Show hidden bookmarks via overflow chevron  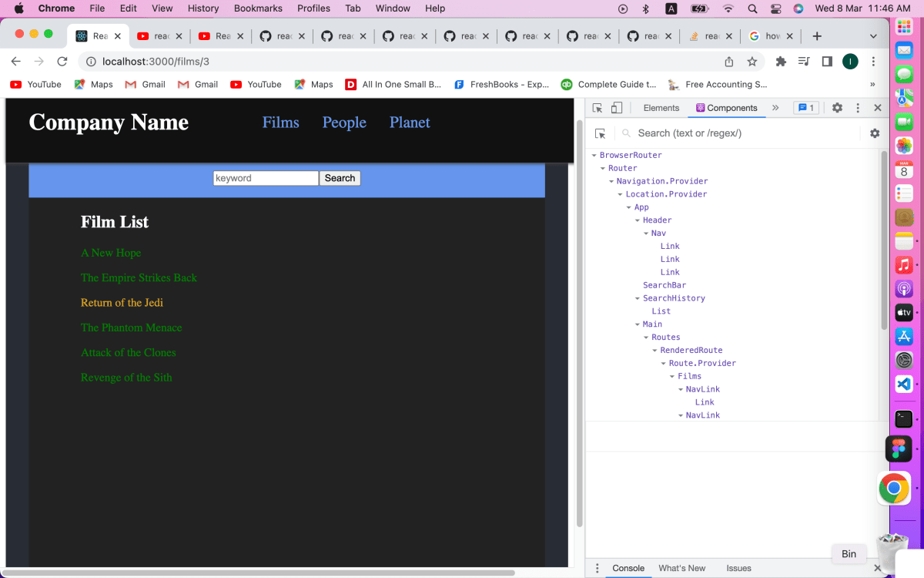(x=872, y=85)
